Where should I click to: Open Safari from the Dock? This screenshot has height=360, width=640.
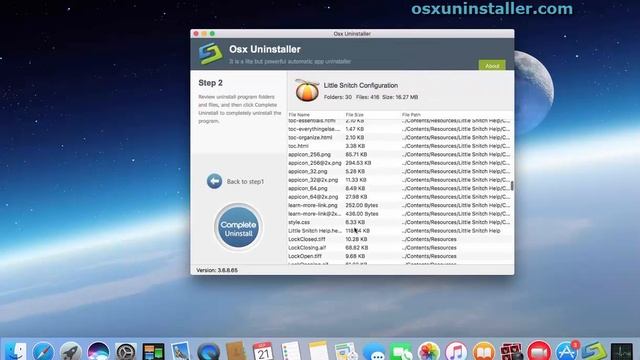point(43,351)
